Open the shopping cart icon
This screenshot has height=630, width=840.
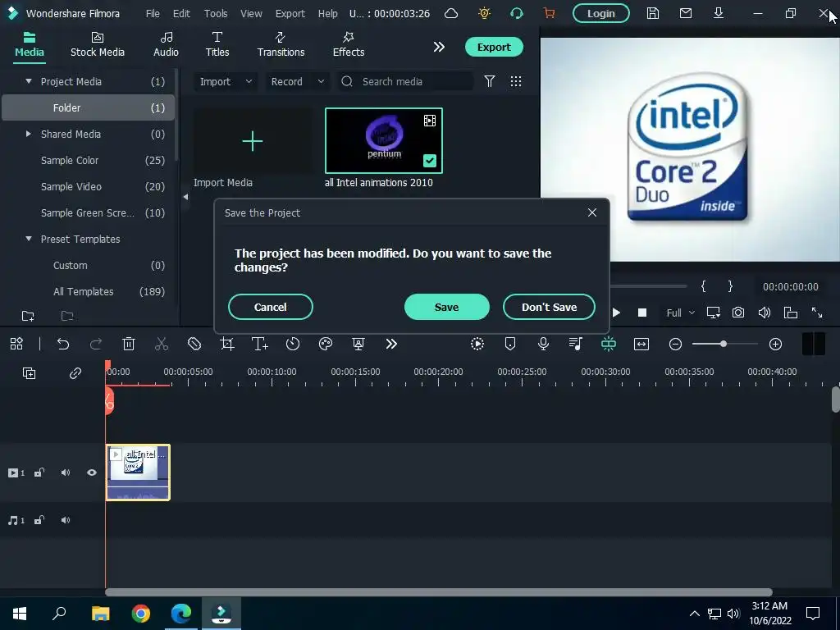coord(549,13)
